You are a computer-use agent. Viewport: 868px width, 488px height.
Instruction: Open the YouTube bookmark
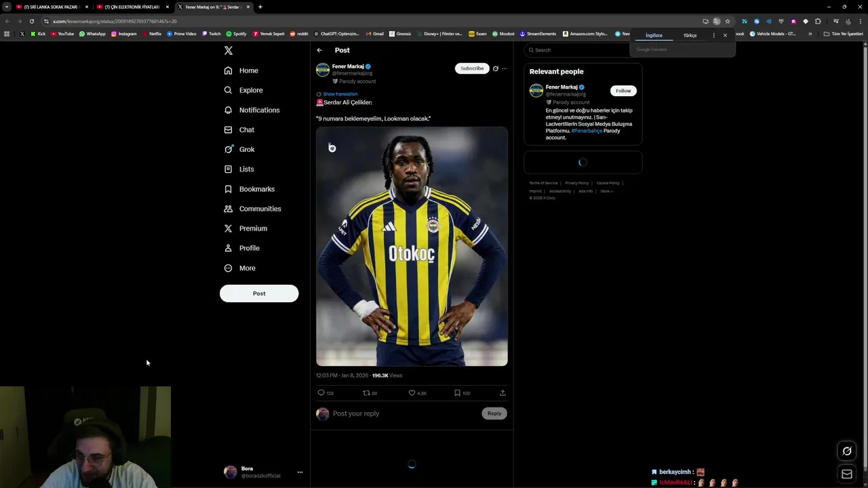pos(62,34)
